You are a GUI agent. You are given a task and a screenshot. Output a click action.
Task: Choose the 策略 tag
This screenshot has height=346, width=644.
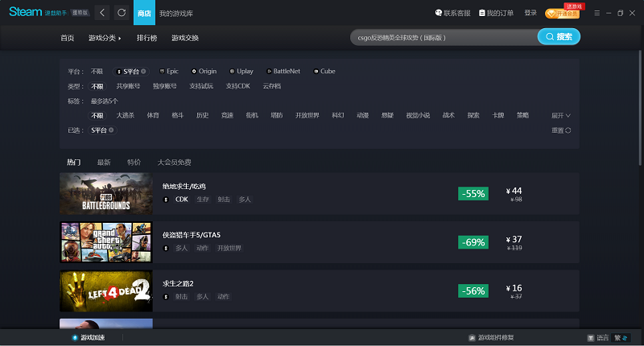coord(522,116)
